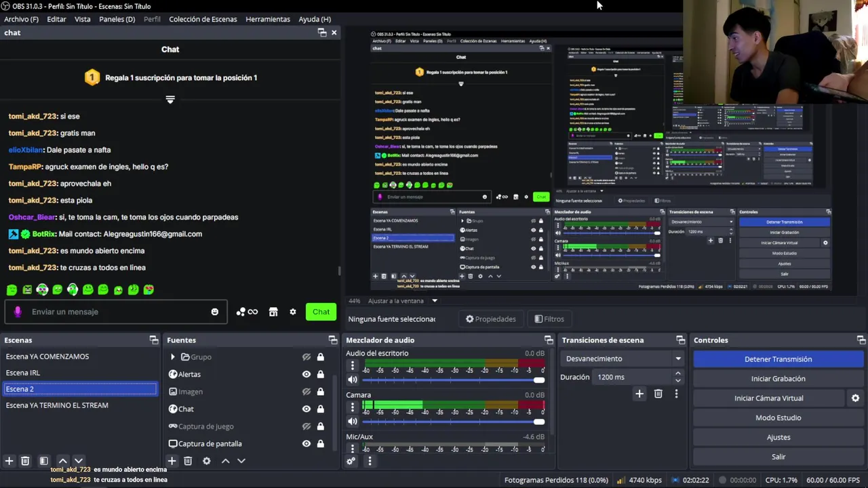Open Paneles menu
Image resolution: width=868 pixels, height=488 pixels.
click(117, 19)
